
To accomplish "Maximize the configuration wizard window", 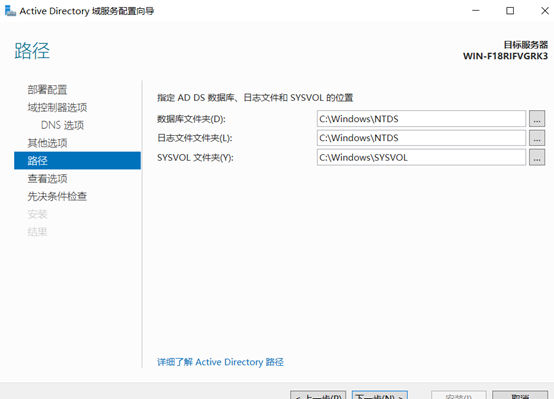I will pos(510,11).
